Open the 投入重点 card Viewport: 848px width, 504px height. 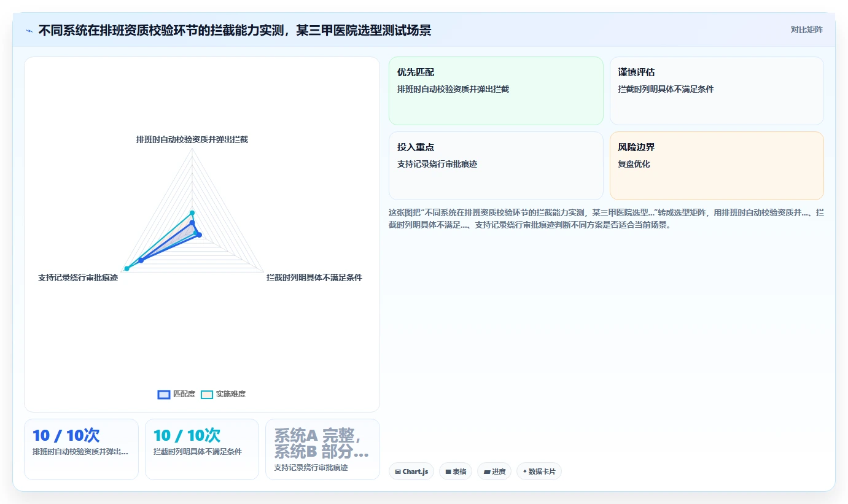[x=496, y=166]
